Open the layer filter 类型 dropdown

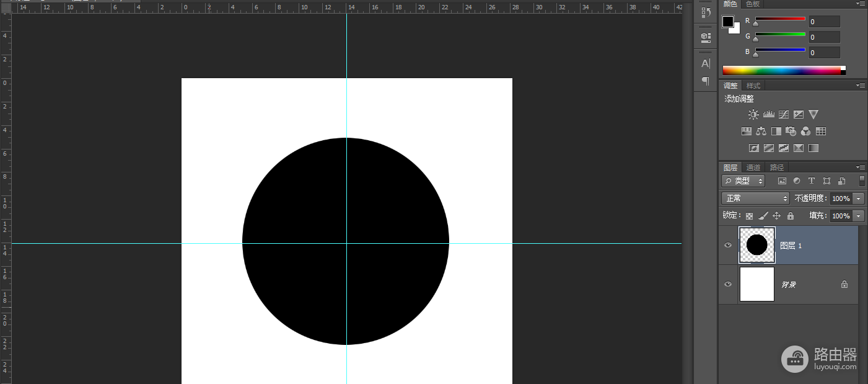(743, 181)
